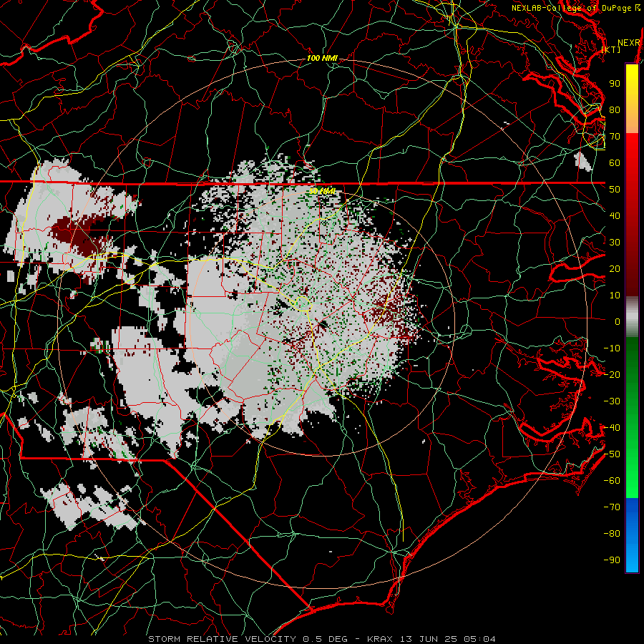
Task: Pick the light blue bottom segment of the color bar
Action: click(632, 557)
